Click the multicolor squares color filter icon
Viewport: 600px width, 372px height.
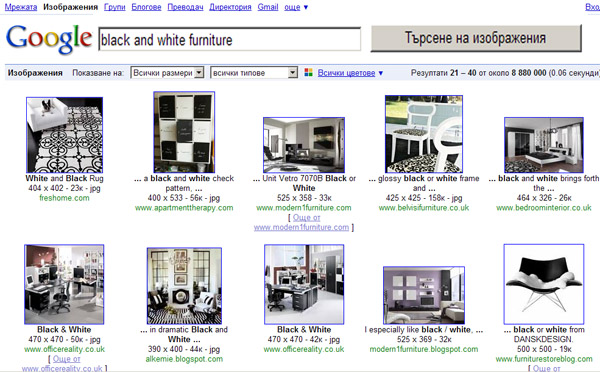(308, 72)
